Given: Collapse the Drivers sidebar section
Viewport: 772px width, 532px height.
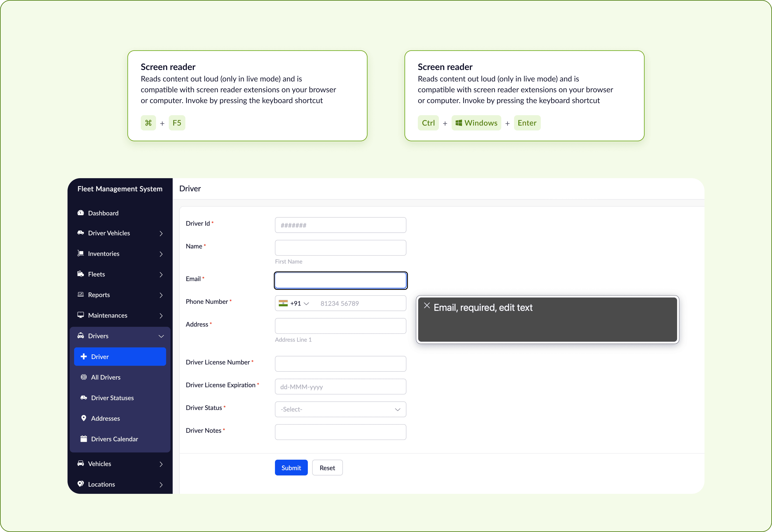Looking at the screenshot, I should [x=161, y=336].
